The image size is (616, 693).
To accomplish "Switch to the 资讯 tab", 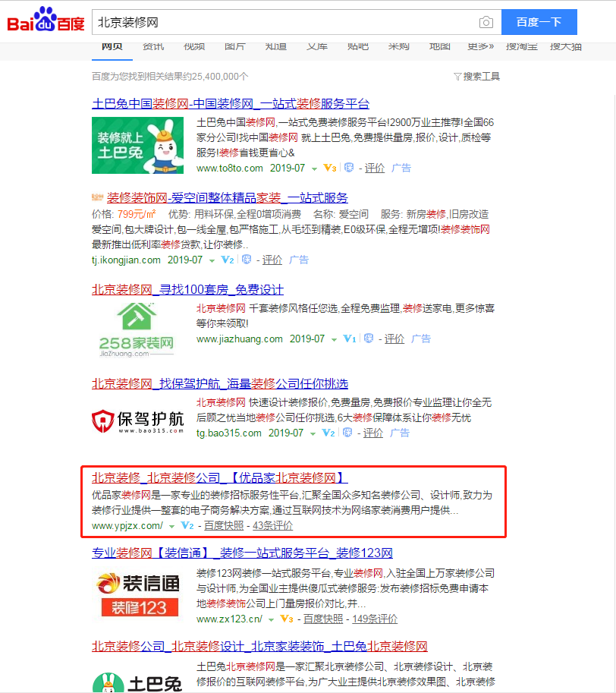I will (x=153, y=47).
